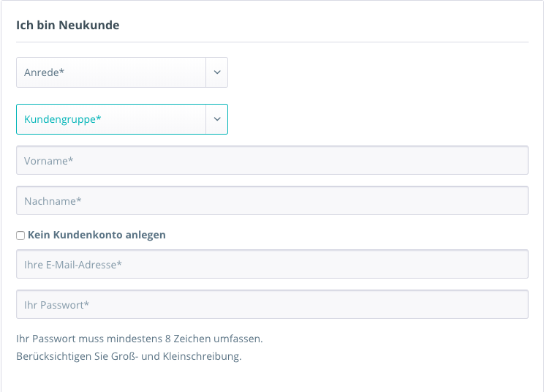Screen dimensions: 544x392
Task: Click the Ich bin Neukunde heading
Action: [x=67, y=26]
